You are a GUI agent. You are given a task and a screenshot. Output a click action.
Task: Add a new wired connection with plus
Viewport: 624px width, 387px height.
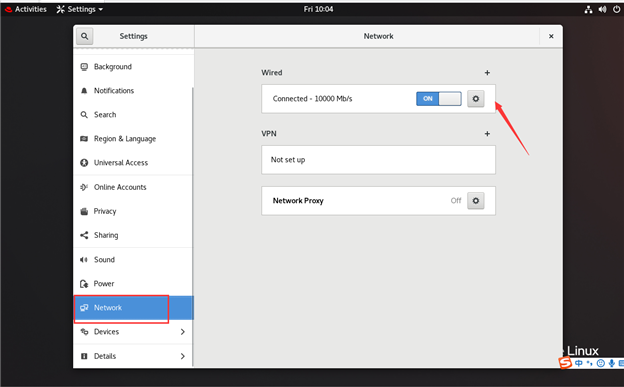pos(487,72)
